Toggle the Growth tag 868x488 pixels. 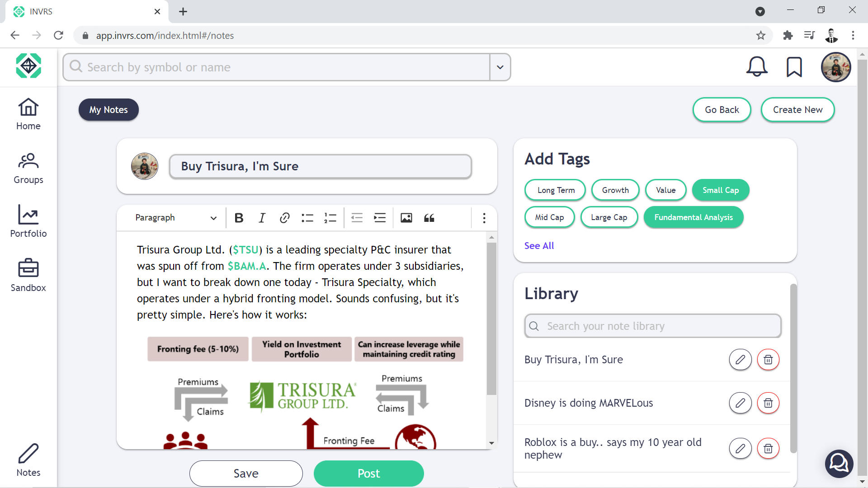pos(615,190)
